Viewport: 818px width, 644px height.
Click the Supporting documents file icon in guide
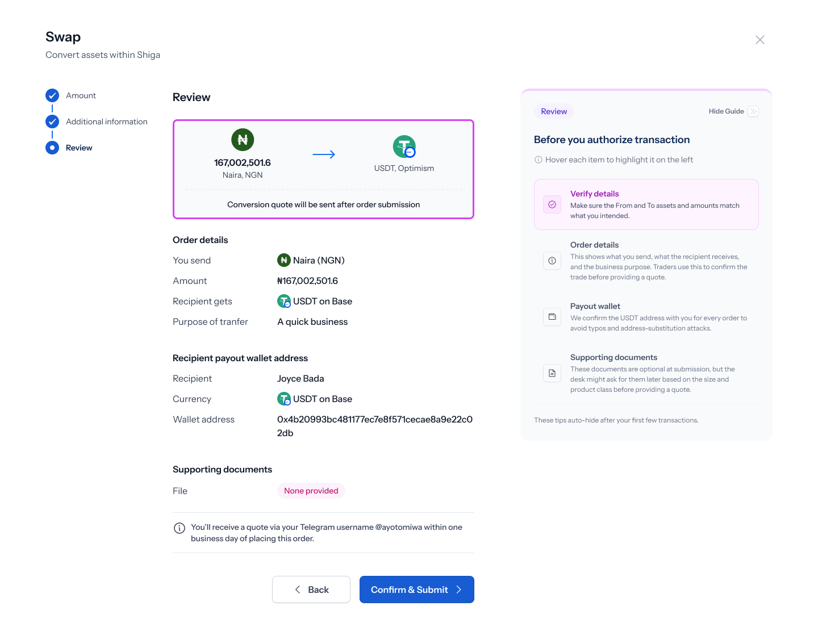[552, 373]
